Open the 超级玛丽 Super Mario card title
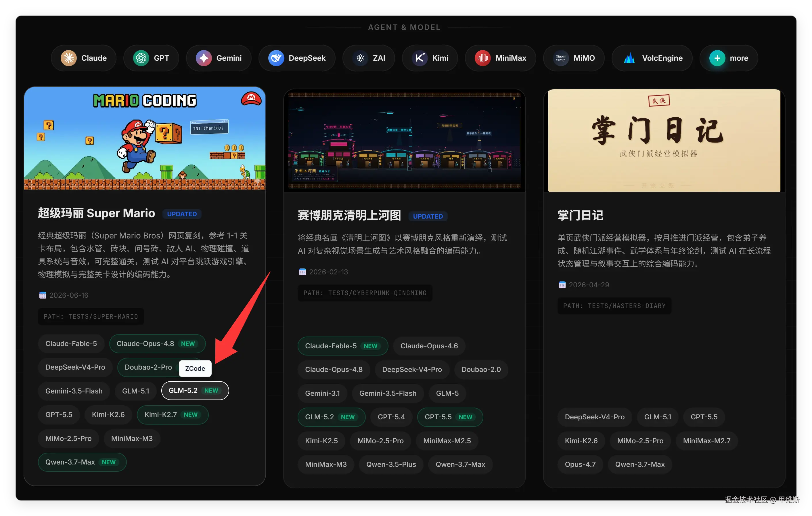The width and height of the screenshot is (812, 516). (96, 213)
